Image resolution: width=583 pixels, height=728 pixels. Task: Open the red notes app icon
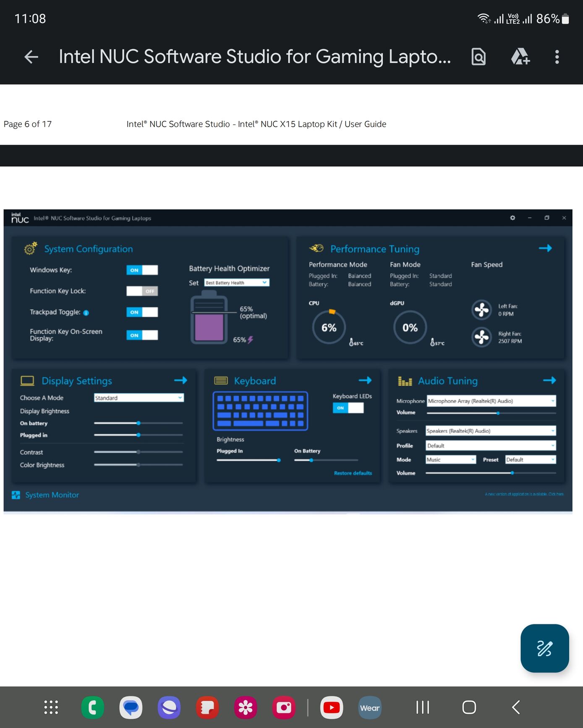[207, 707]
